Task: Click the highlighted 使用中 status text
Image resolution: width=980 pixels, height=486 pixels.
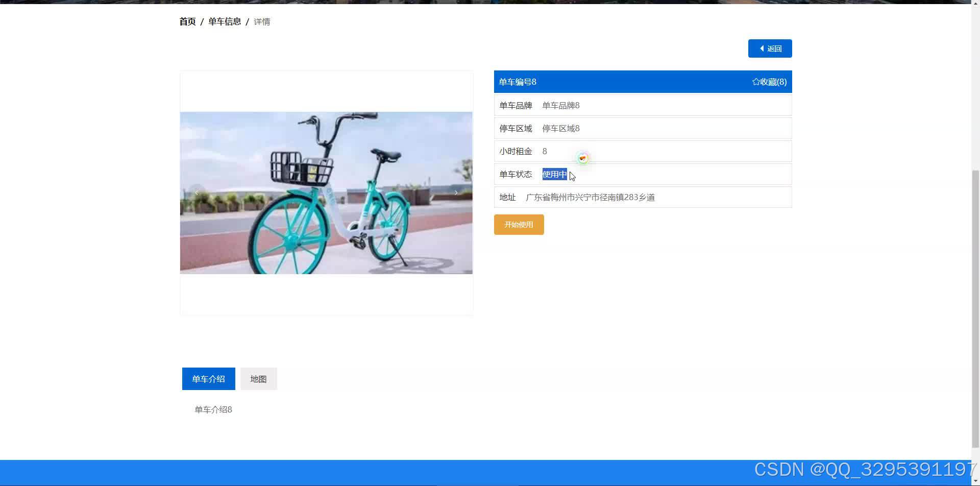Action: 554,174
